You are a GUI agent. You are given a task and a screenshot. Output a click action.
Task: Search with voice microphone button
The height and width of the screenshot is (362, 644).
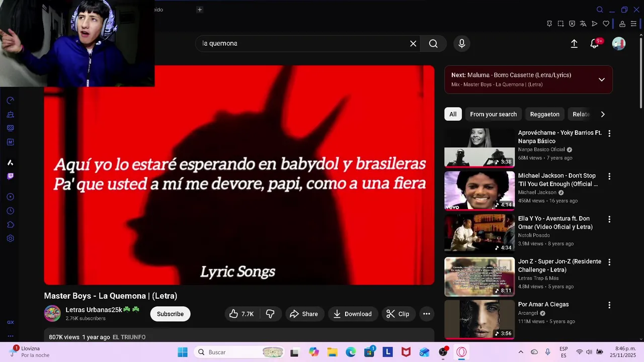461,44
